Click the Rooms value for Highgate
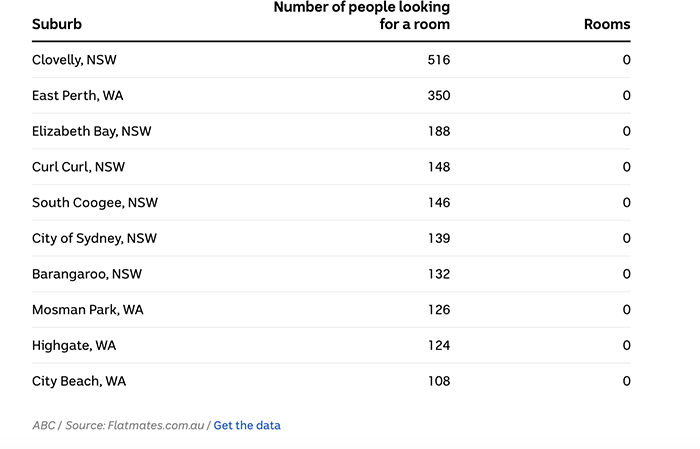The height and width of the screenshot is (449, 700). coord(626,345)
